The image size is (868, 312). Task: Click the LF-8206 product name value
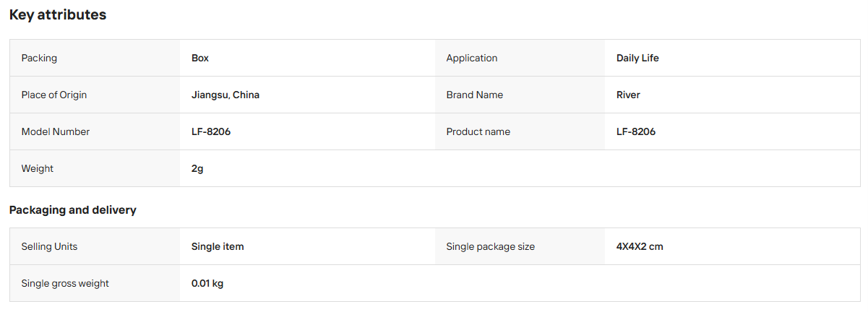tap(636, 131)
